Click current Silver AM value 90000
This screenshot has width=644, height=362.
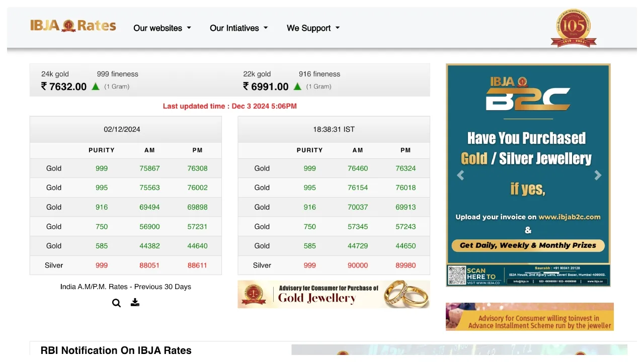[x=358, y=265]
